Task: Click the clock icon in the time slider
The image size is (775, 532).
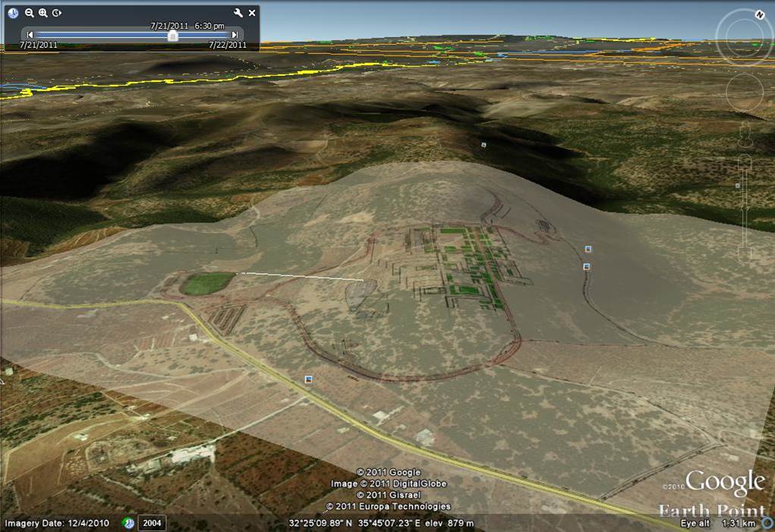Action: [14, 13]
